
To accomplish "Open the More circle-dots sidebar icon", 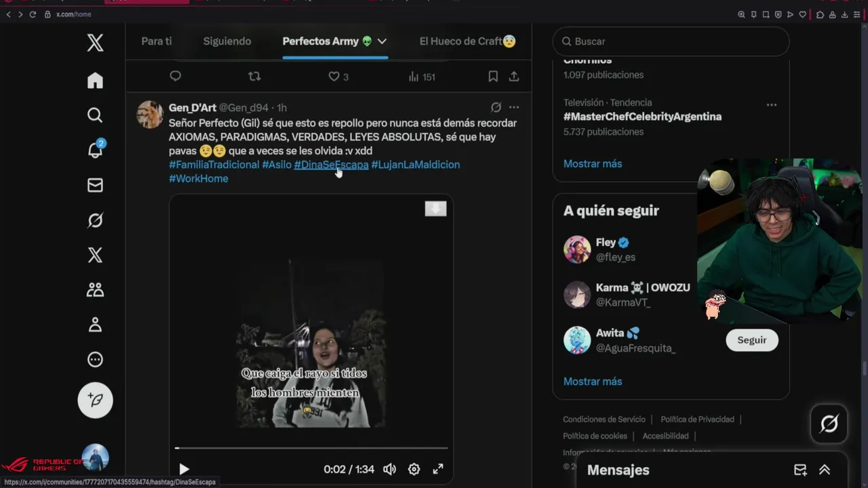I will coord(95,360).
